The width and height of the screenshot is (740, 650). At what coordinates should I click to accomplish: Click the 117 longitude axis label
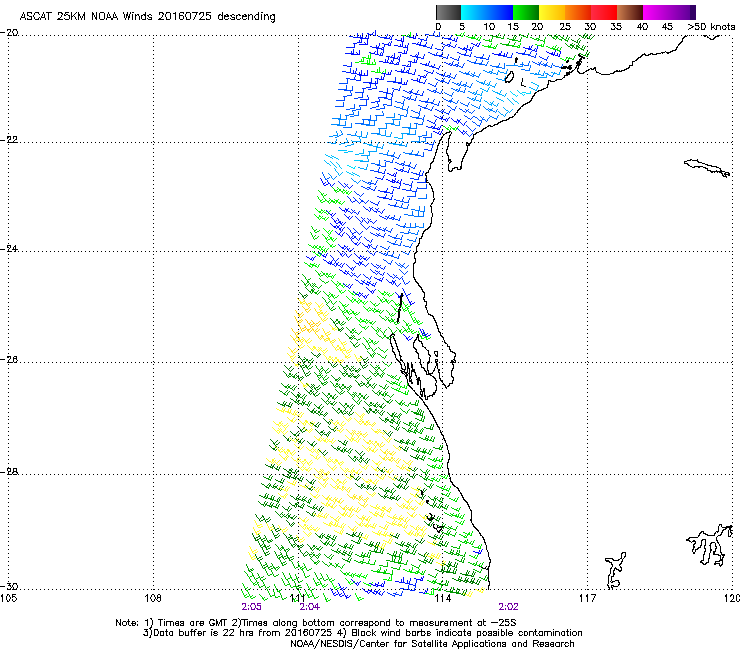588,598
